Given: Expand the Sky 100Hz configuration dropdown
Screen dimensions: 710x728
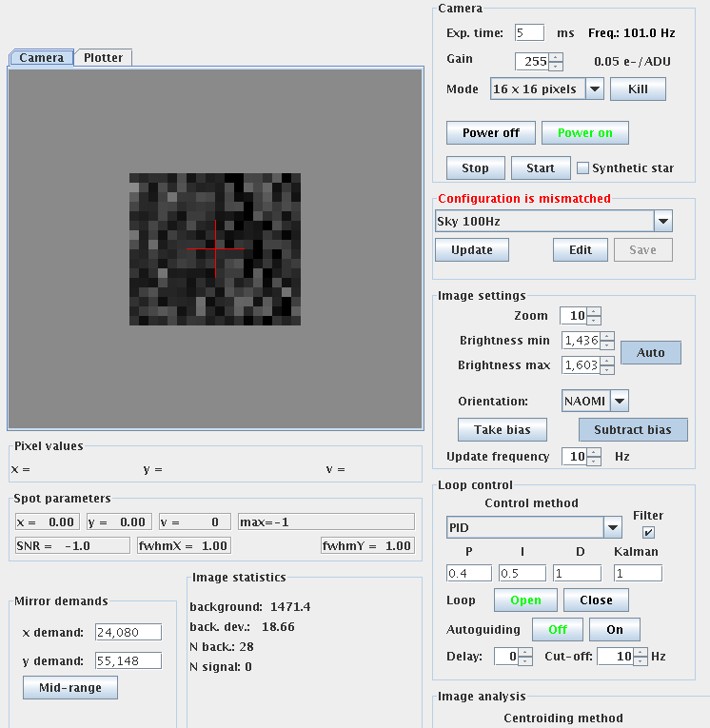Looking at the screenshot, I should tap(663, 222).
